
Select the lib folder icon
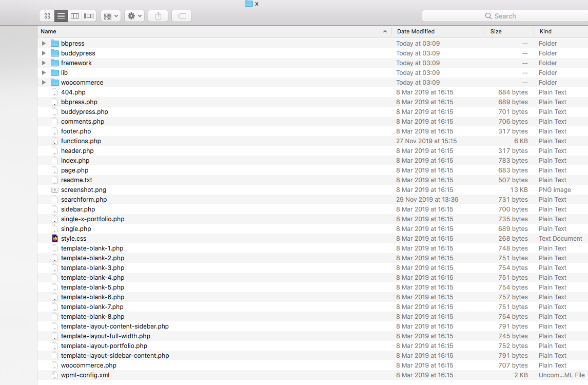[55, 72]
